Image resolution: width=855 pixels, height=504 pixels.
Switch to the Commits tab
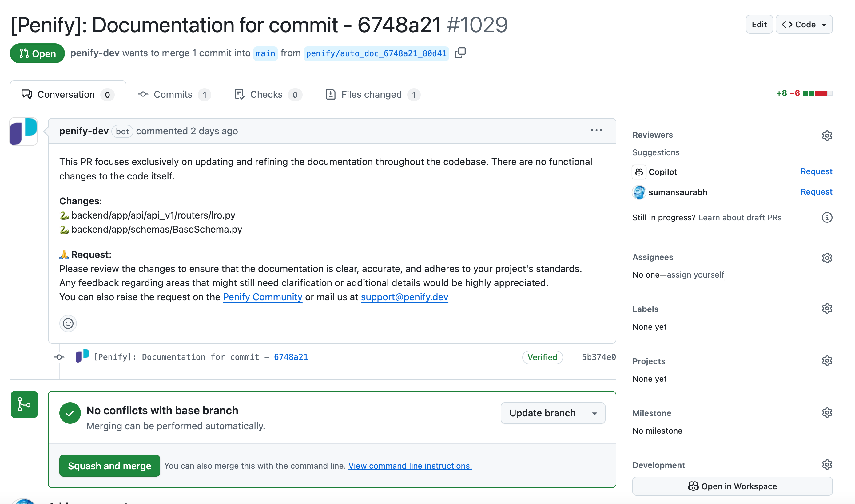point(173,94)
